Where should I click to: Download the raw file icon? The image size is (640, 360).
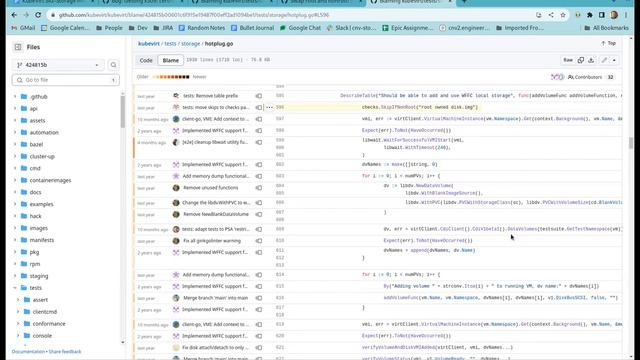[591, 60]
